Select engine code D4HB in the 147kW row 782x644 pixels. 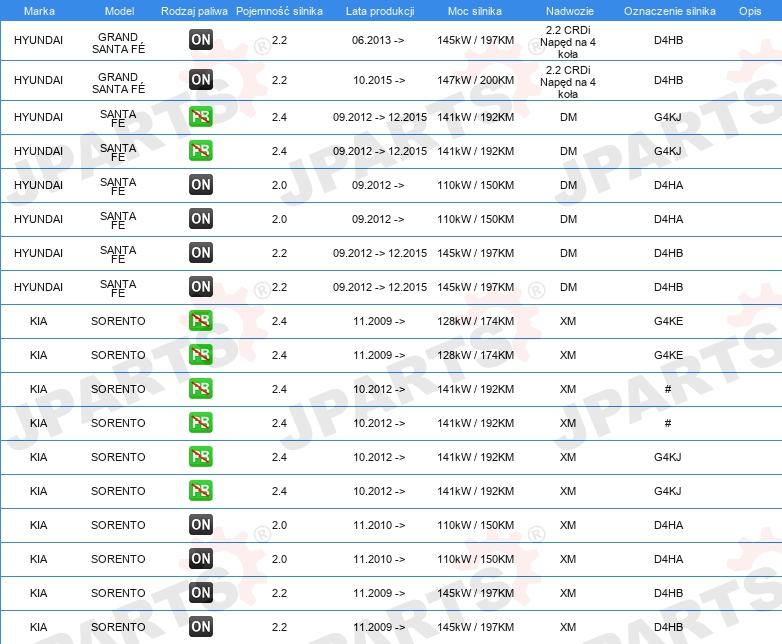(668, 80)
